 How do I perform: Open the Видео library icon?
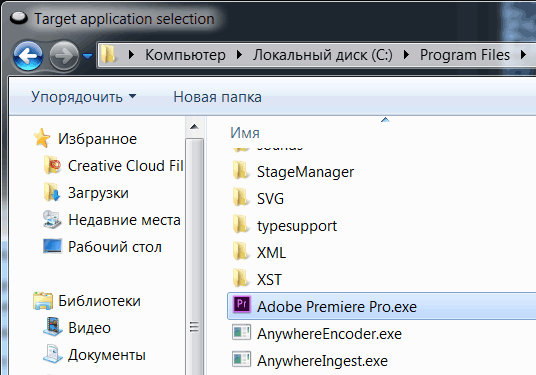52,327
